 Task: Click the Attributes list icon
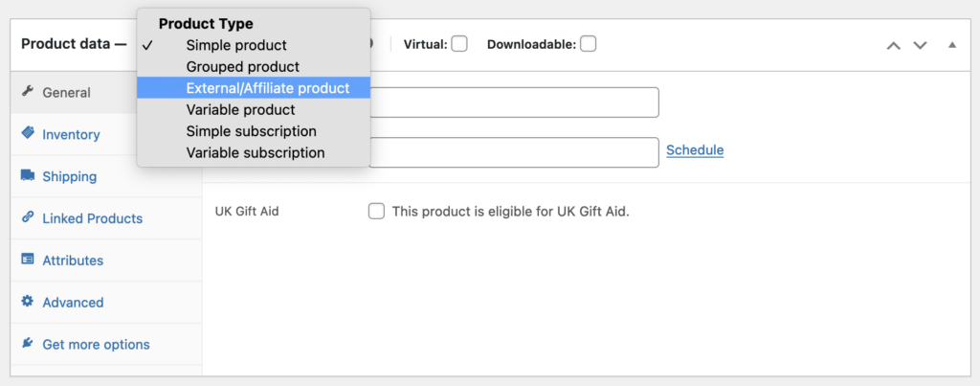(x=28, y=259)
